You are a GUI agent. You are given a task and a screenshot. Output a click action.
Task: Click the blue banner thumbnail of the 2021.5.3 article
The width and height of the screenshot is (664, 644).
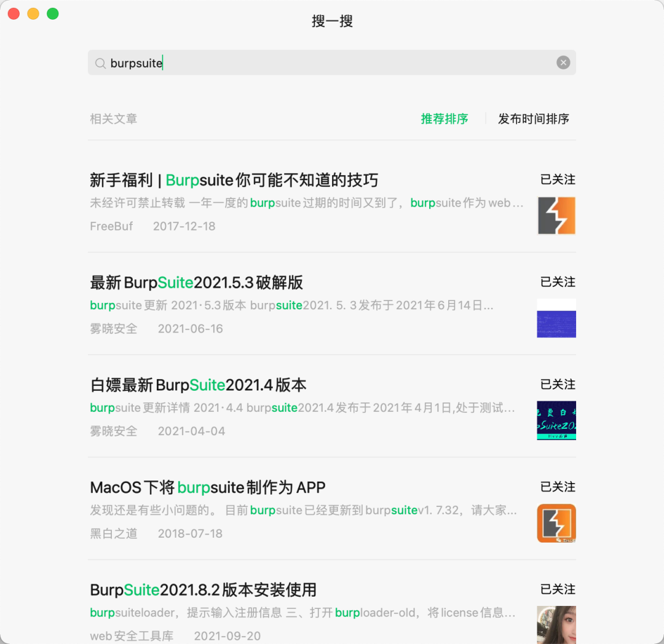556,318
